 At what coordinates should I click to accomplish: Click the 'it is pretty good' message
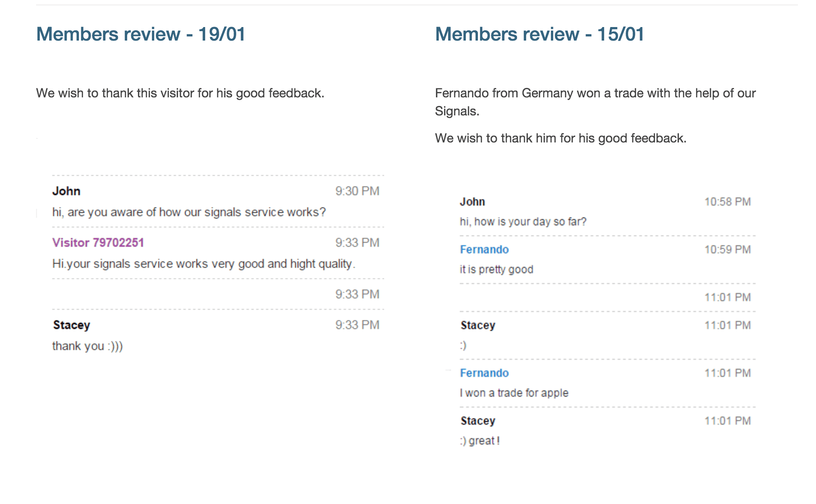496,270
